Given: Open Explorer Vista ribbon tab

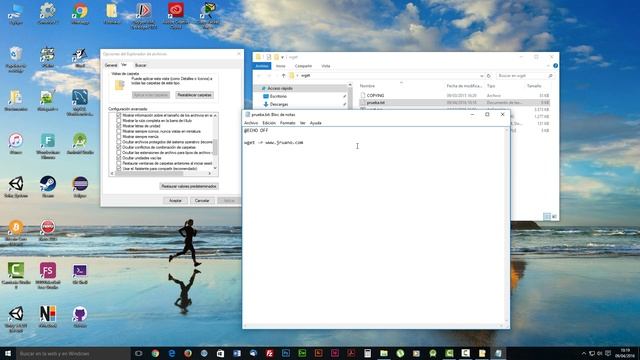Looking at the screenshot, I should pyautogui.click(x=325, y=66).
